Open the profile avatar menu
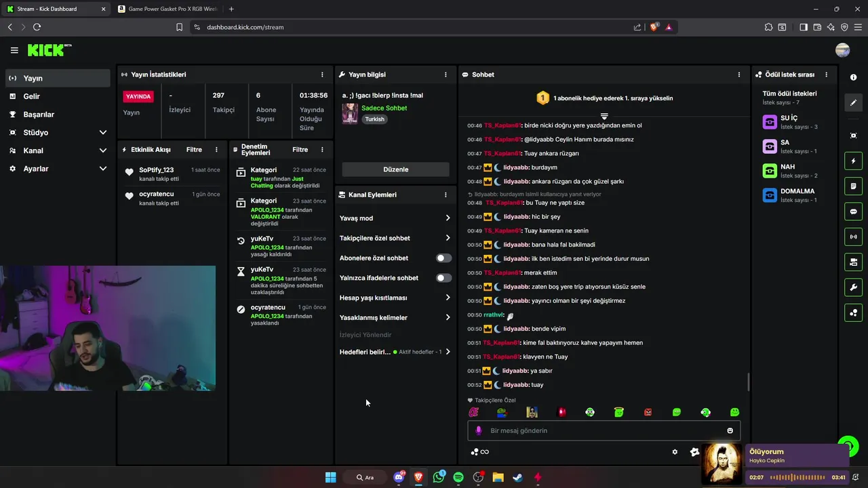The image size is (868, 488). [x=842, y=50]
